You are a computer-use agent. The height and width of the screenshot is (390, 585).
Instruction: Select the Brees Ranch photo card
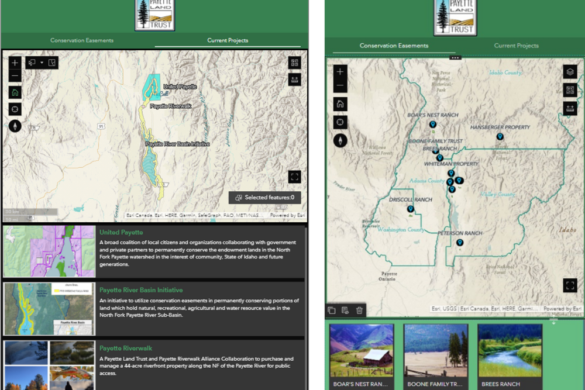510,356
